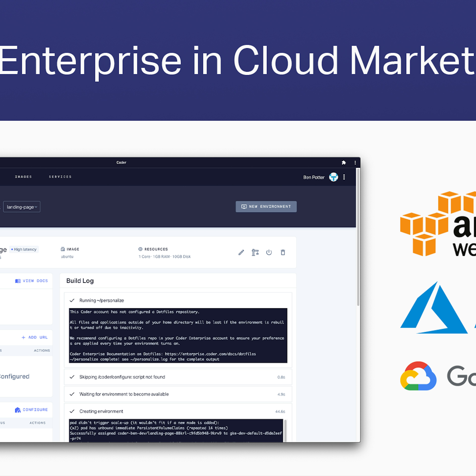This screenshot has height=476, width=476.
Task: Open the account options menu beside the avatar
Action: pyautogui.click(x=344, y=177)
